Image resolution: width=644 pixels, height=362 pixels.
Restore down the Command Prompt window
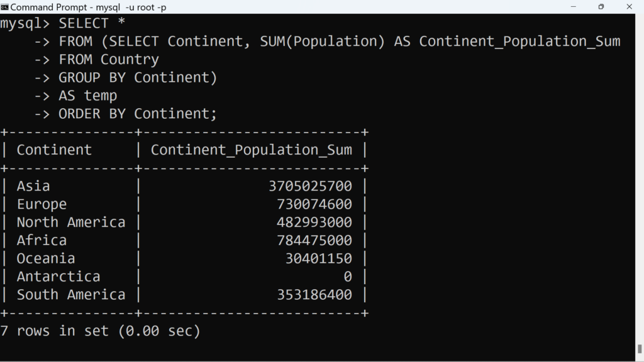click(x=601, y=7)
